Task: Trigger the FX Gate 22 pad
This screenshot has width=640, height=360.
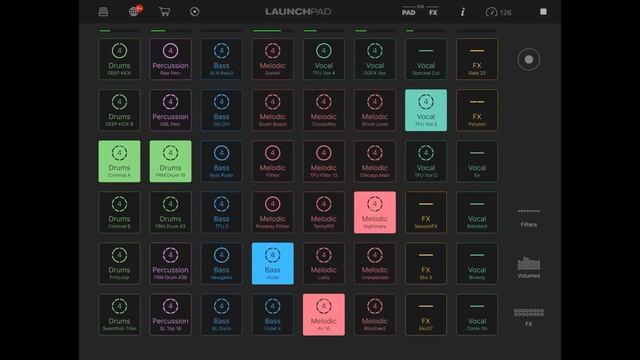Action: (x=477, y=59)
